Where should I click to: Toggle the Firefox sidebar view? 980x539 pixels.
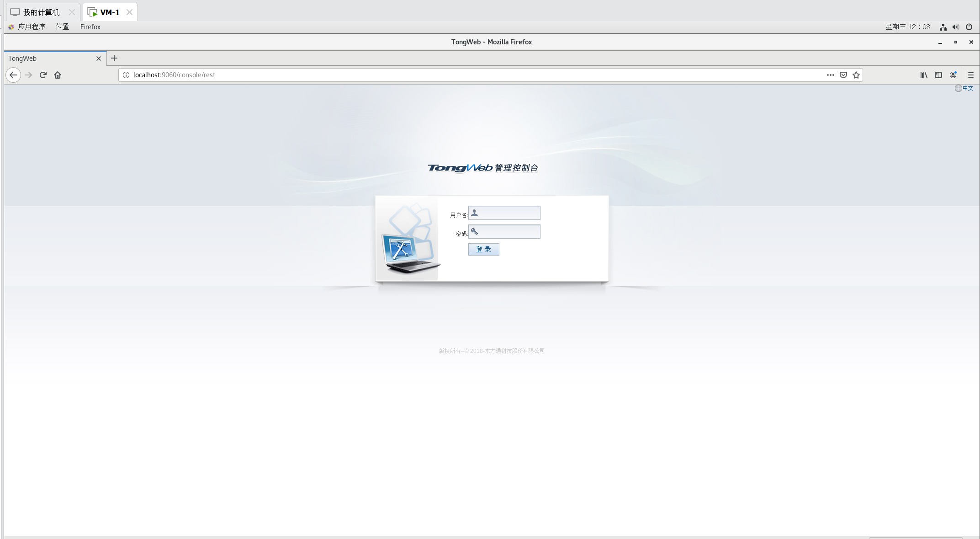pyautogui.click(x=938, y=75)
